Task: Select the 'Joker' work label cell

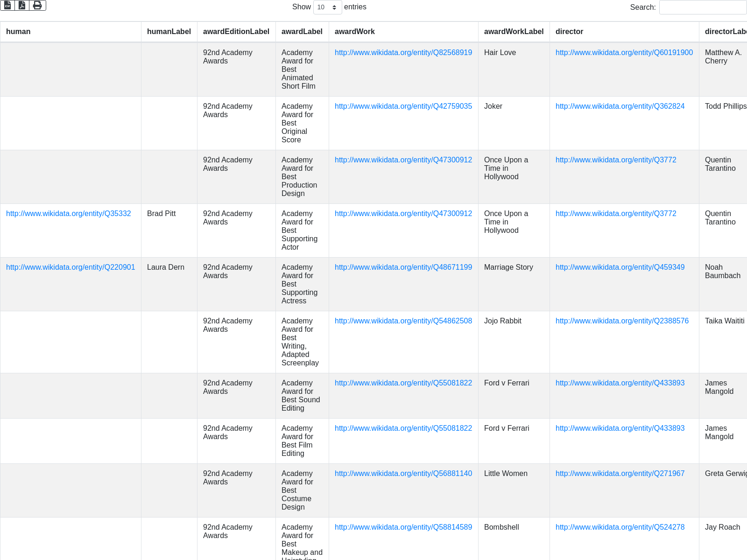Action: click(x=514, y=123)
